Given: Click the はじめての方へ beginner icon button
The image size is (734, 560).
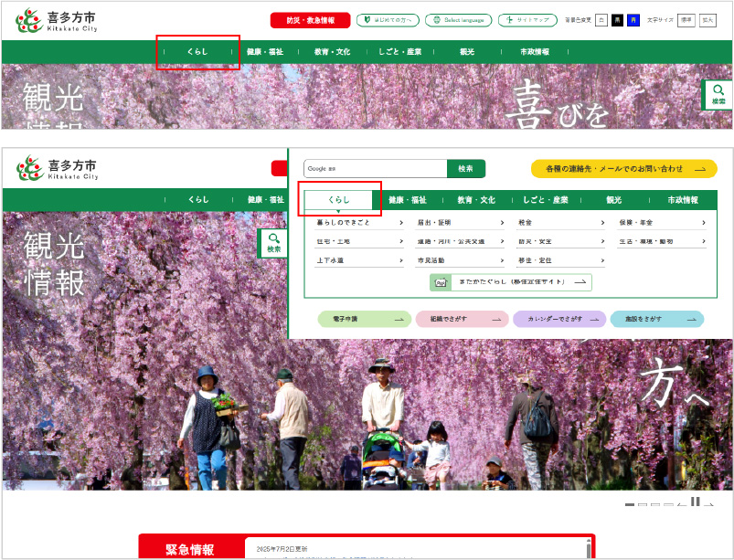Looking at the screenshot, I should click(x=388, y=20).
